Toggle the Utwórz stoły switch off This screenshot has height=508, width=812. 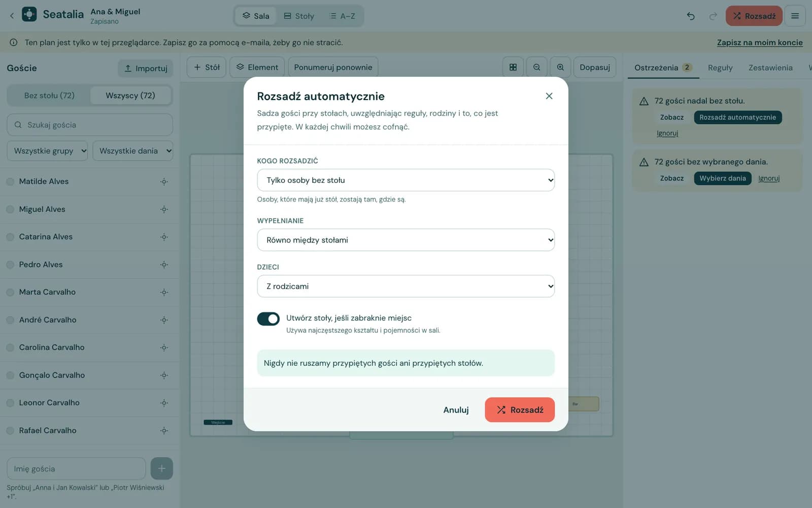268,319
